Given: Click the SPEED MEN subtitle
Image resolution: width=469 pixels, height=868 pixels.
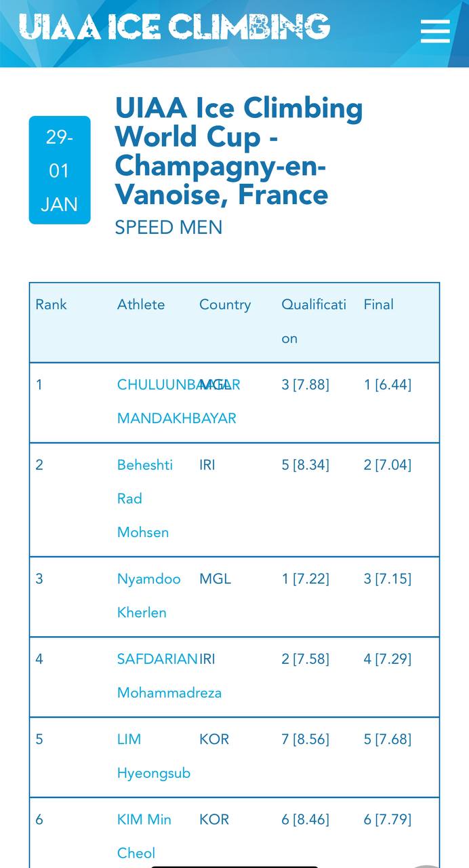Looking at the screenshot, I should pos(169,227).
